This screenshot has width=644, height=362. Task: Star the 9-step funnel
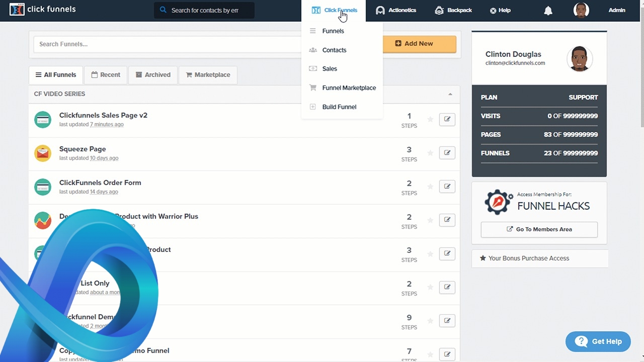click(x=430, y=321)
